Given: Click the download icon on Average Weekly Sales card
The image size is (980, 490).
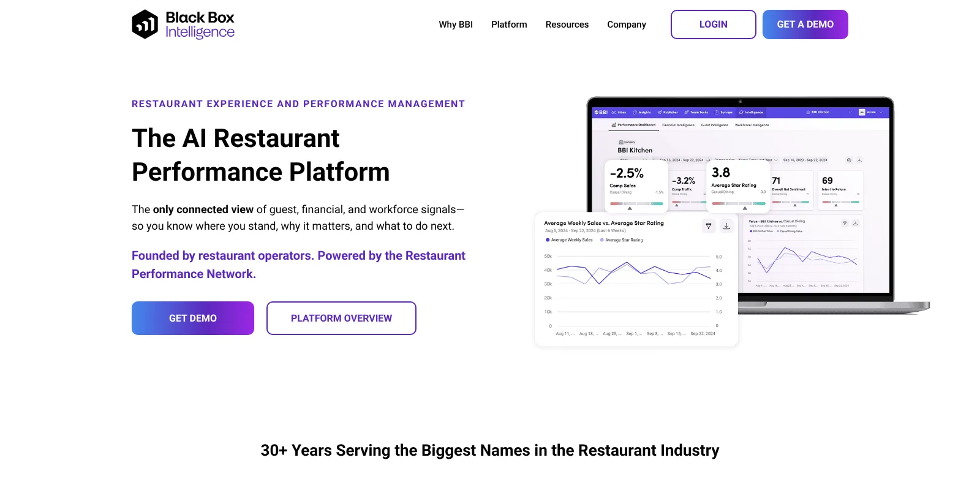Looking at the screenshot, I should click(726, 226).
